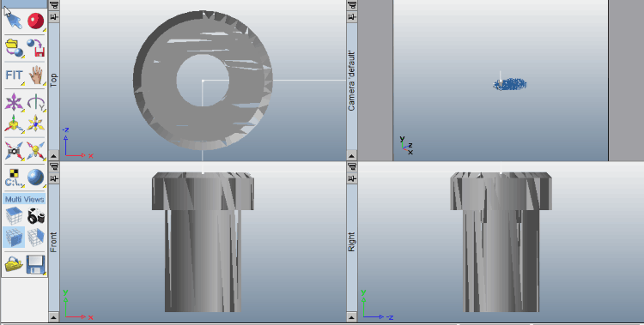Select the blue arrow selection tool

point(14,20)
